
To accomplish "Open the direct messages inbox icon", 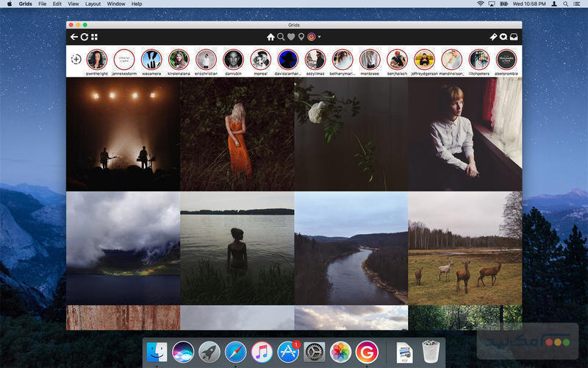I will point(514,37).
